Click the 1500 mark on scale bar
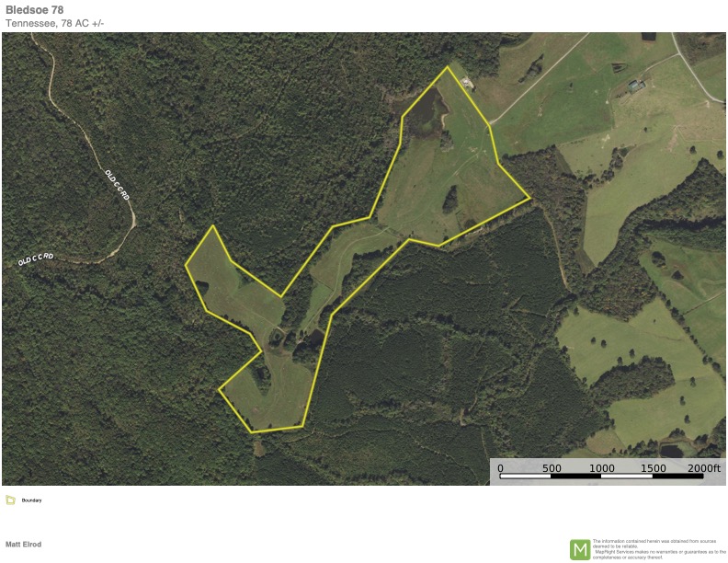Image resolution: width=728 pixels, height=563 pixels. coord(653,467)
